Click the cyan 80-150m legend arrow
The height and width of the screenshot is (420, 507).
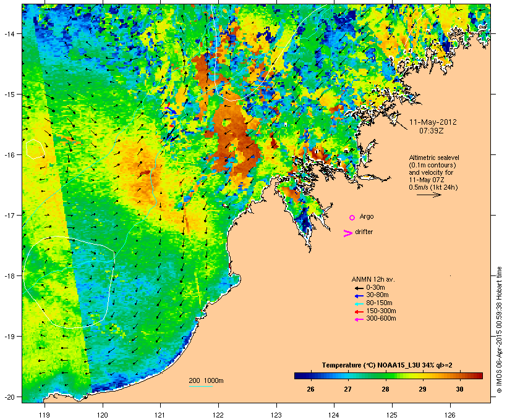[359, 304]
